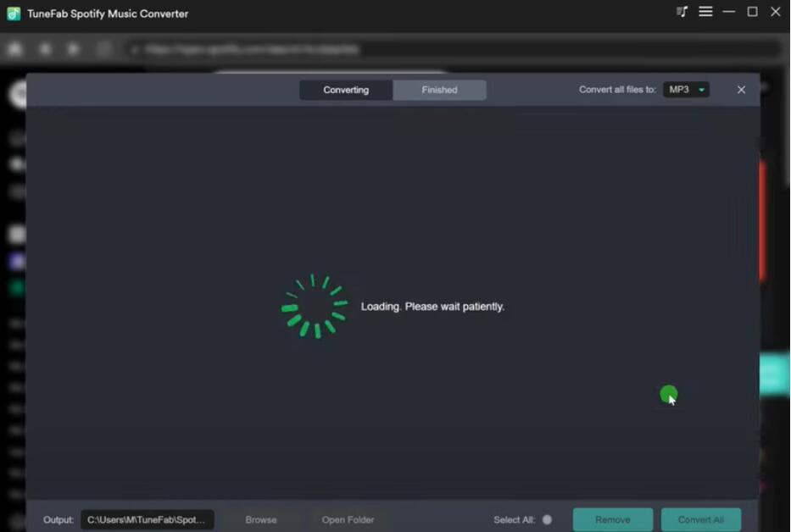
Task: Close the TuneFab window
Action: (776, 11)
